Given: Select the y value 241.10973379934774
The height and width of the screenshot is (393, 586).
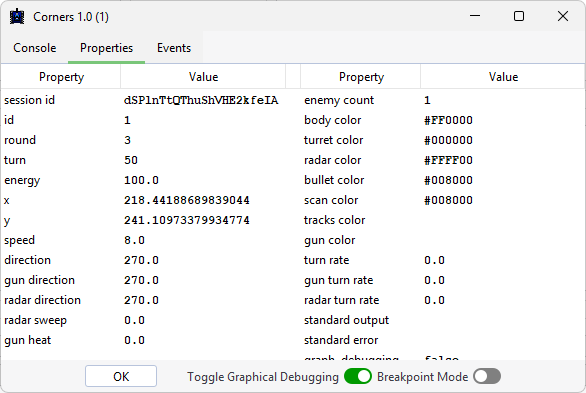Looking at the screenshot, I should point(187,220).
